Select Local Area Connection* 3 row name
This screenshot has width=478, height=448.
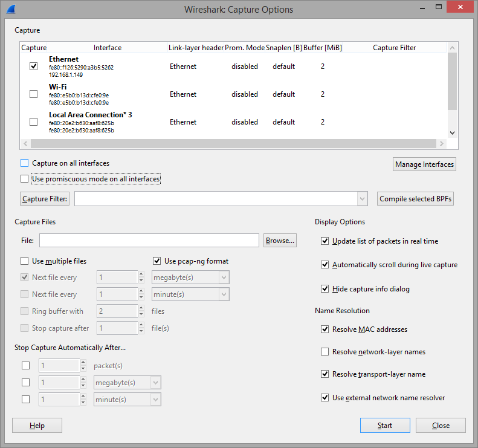click(91, 115)
